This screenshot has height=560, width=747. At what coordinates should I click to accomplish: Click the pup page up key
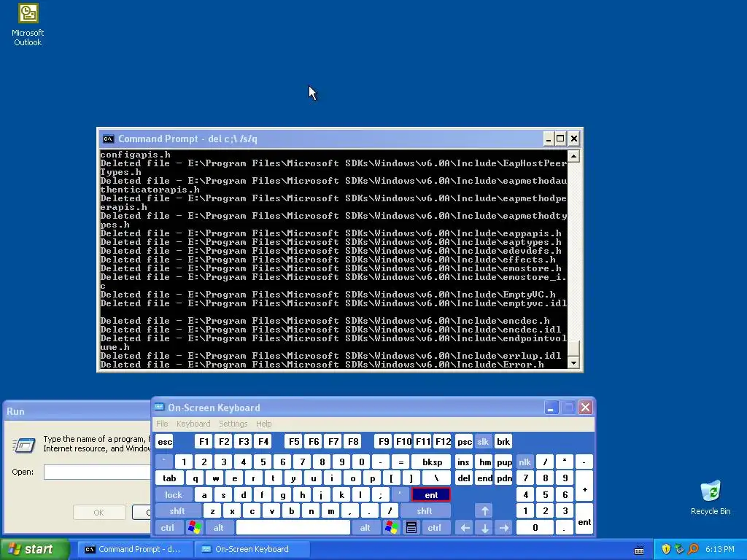tap(504, 462)
